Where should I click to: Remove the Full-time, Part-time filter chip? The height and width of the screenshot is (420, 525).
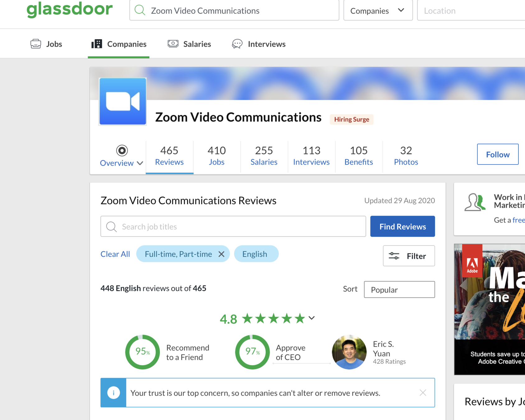click(221, 254)
